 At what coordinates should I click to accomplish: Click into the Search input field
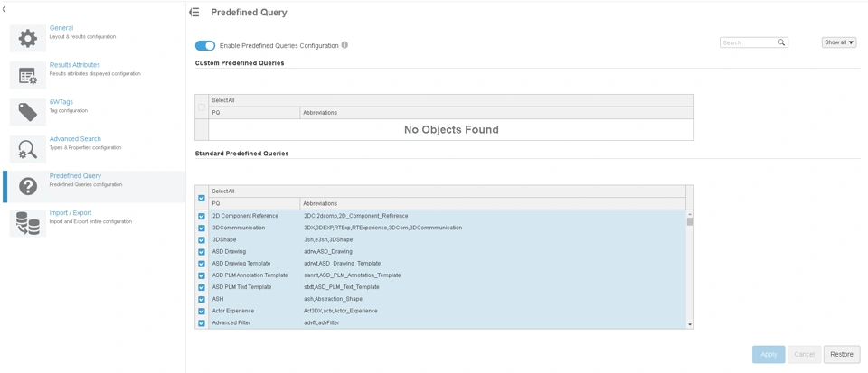click(x=749, y=42)
